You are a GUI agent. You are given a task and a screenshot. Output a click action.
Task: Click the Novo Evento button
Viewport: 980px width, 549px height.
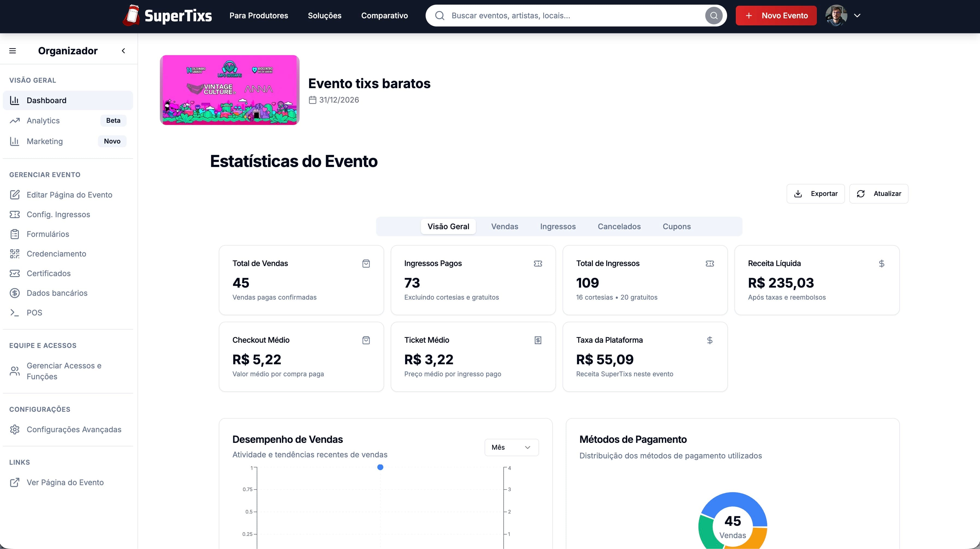pos(776,16)
